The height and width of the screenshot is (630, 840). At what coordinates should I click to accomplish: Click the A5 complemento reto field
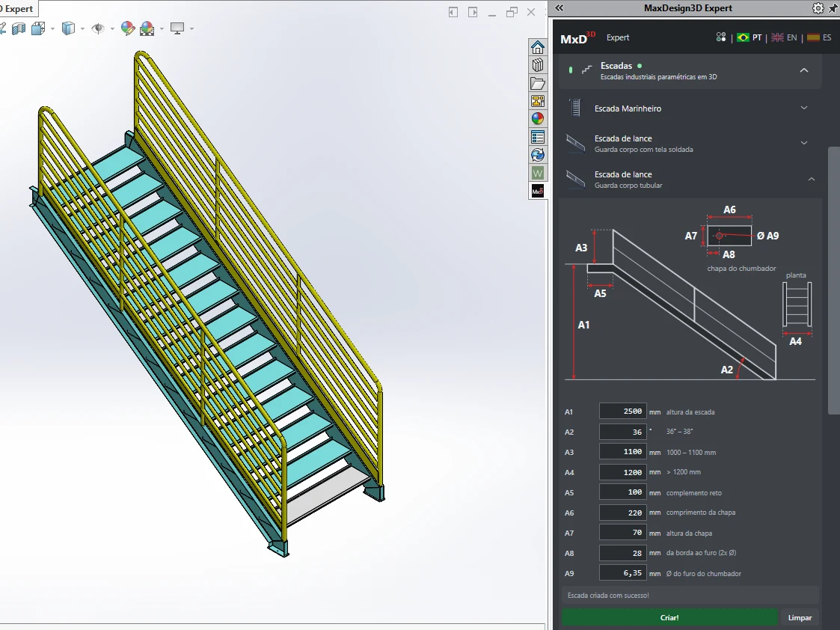pyautogui.click(x=622, y=492)
